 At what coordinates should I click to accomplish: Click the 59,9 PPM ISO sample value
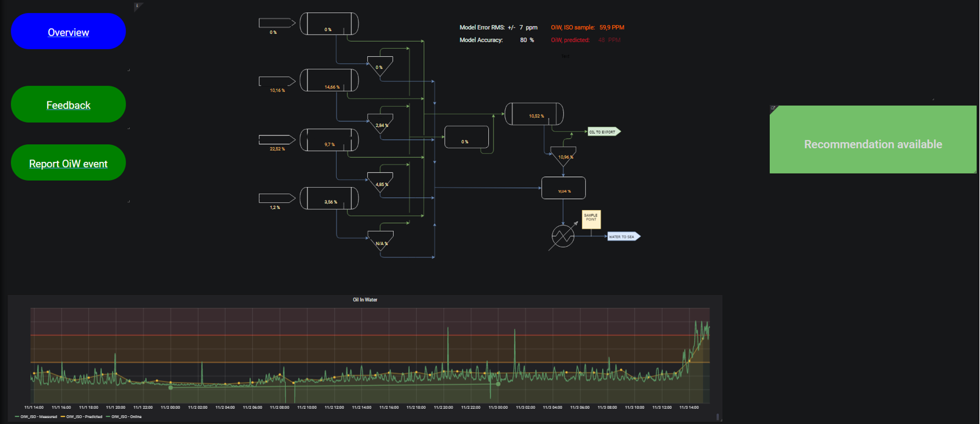(x=611, y=28)
